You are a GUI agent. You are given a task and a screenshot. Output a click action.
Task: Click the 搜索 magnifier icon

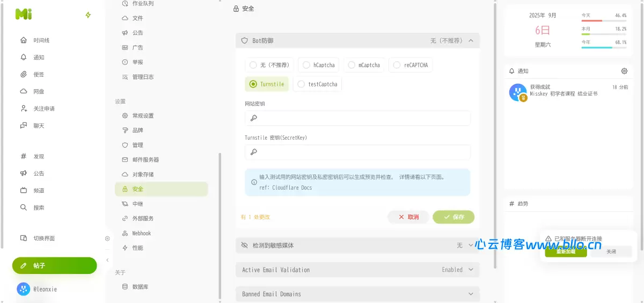point(24,207)
